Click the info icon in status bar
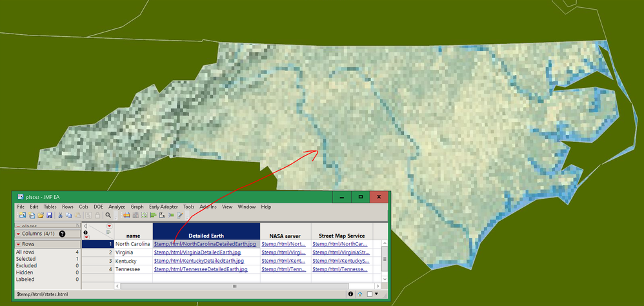Image resolution: width=644 pixels, height=306 pixels. pos(351,294)
